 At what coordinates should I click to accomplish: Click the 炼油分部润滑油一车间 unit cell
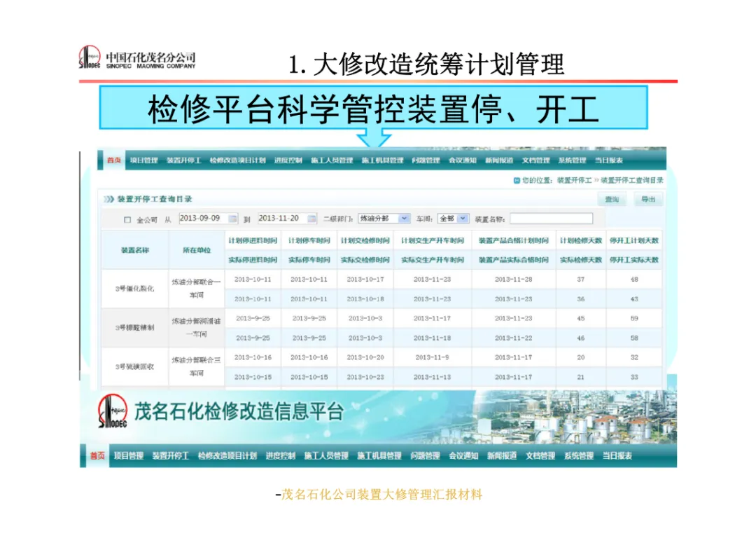[x=196, y=328]
